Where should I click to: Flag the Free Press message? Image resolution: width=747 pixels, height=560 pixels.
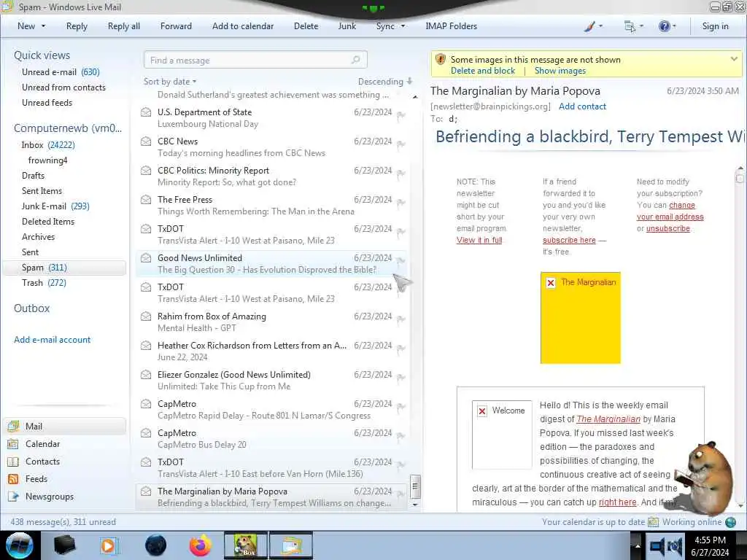point(401,203)
